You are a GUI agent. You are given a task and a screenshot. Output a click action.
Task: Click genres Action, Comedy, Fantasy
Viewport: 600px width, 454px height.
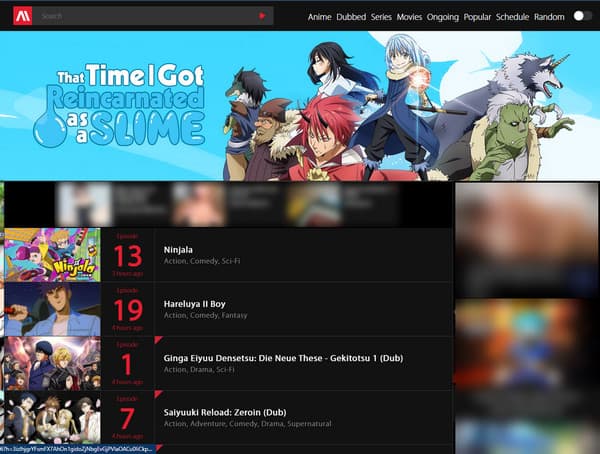point(205,315)
